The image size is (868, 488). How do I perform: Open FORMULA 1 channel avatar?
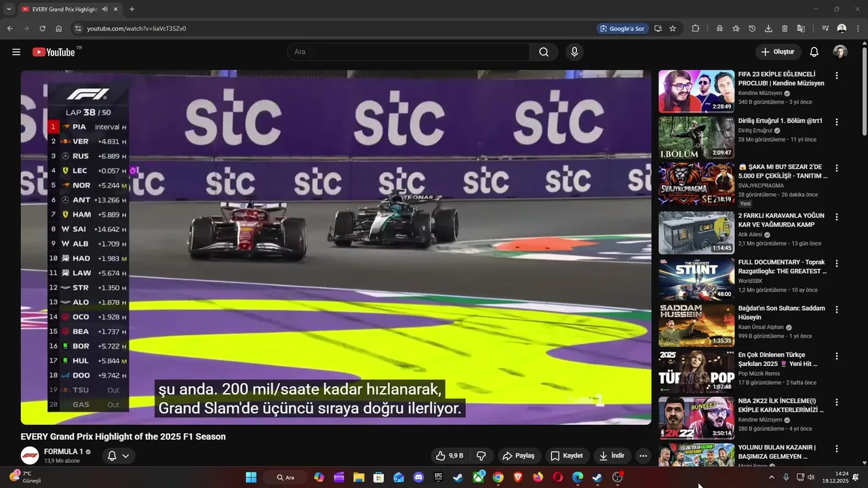click(x=29, y=455)
